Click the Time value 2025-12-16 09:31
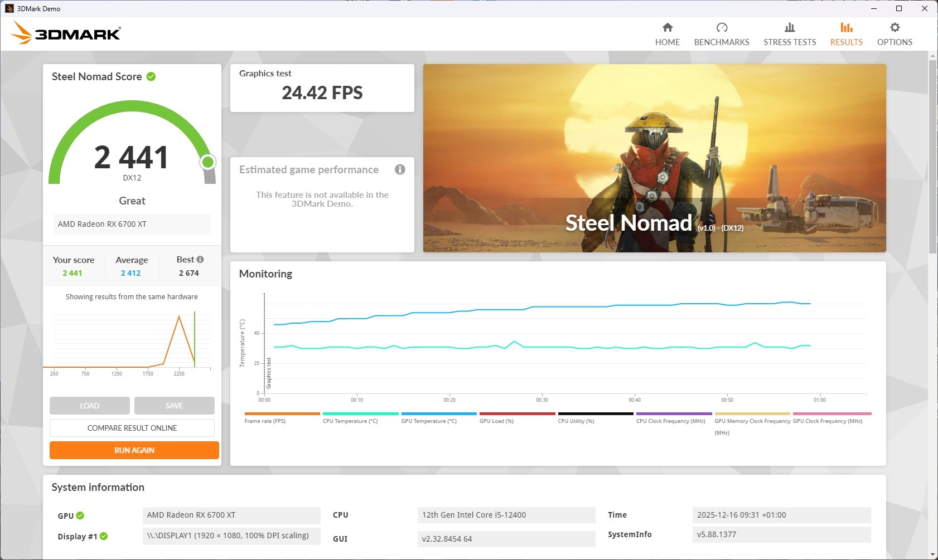Screen dimensions: 938x560 781,515
